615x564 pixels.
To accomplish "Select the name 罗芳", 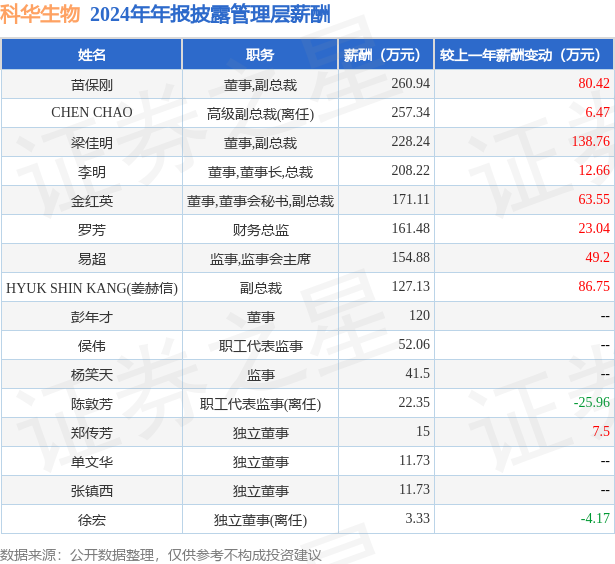I will [92, 230].
